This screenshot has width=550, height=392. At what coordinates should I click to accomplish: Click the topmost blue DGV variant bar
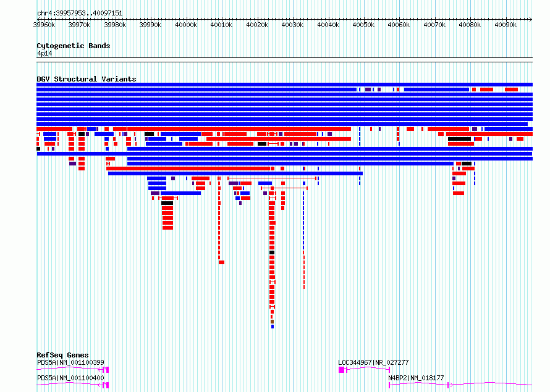coord(284,85)
